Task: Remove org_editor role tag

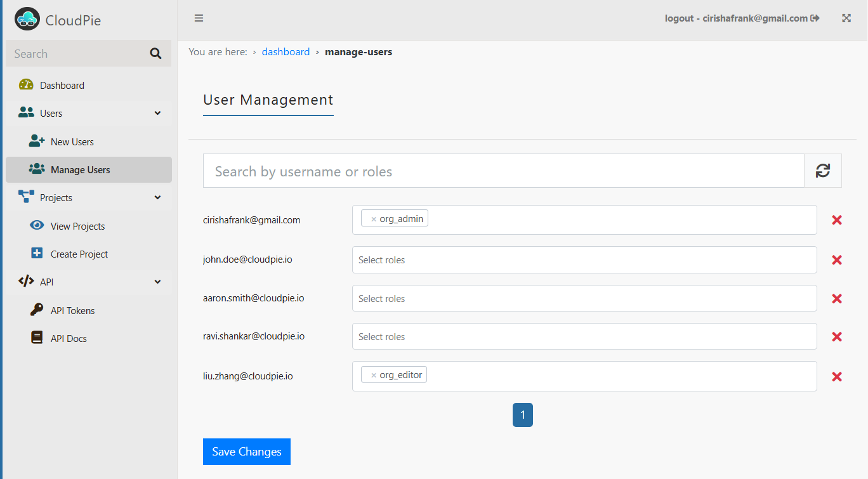Action: 374,375
